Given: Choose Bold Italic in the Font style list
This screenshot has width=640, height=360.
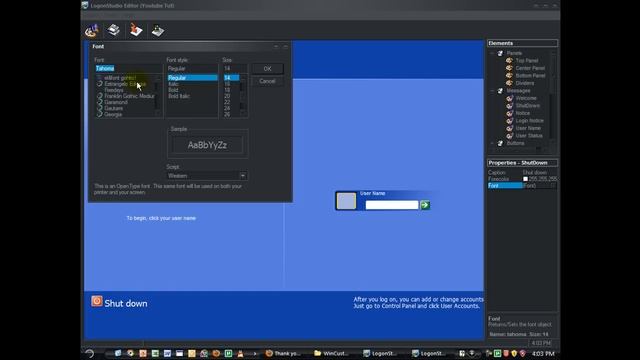Looking at the screenshot, I should point(179,96).
